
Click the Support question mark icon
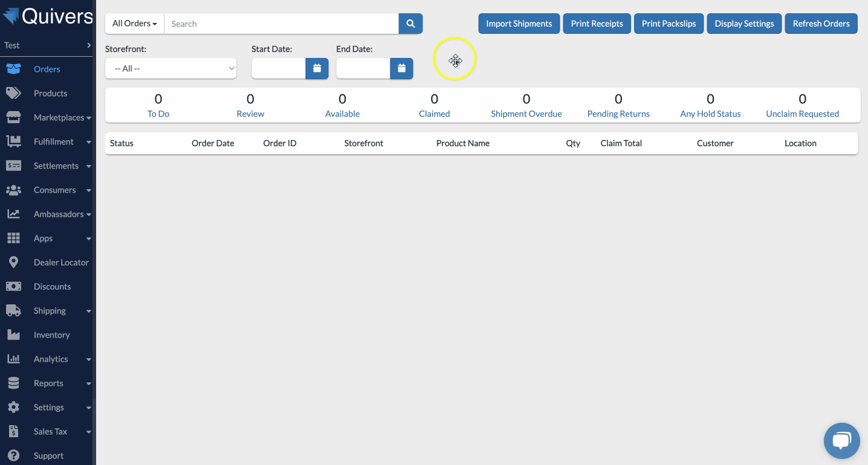(x=13, y=455)
